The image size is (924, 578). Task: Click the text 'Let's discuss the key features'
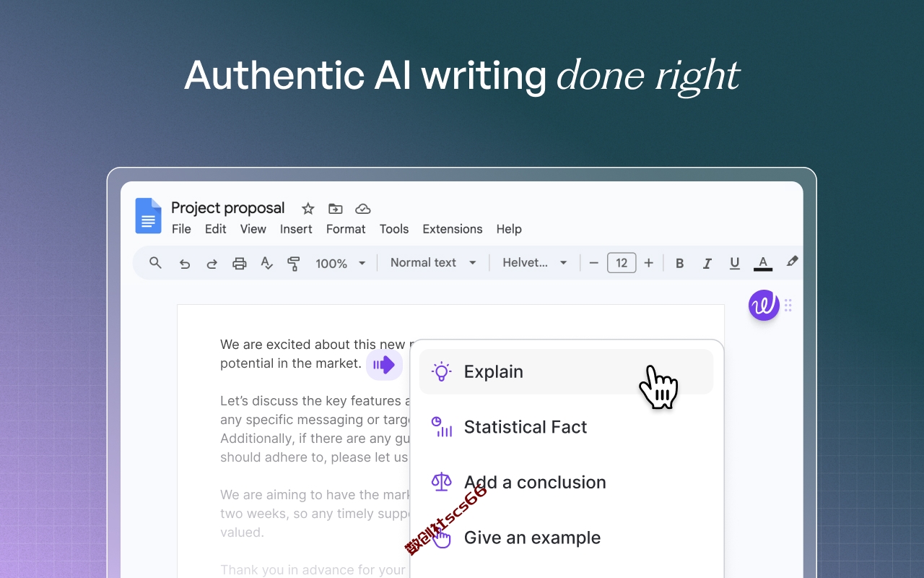pyautogui.click(x=311, y=401)
